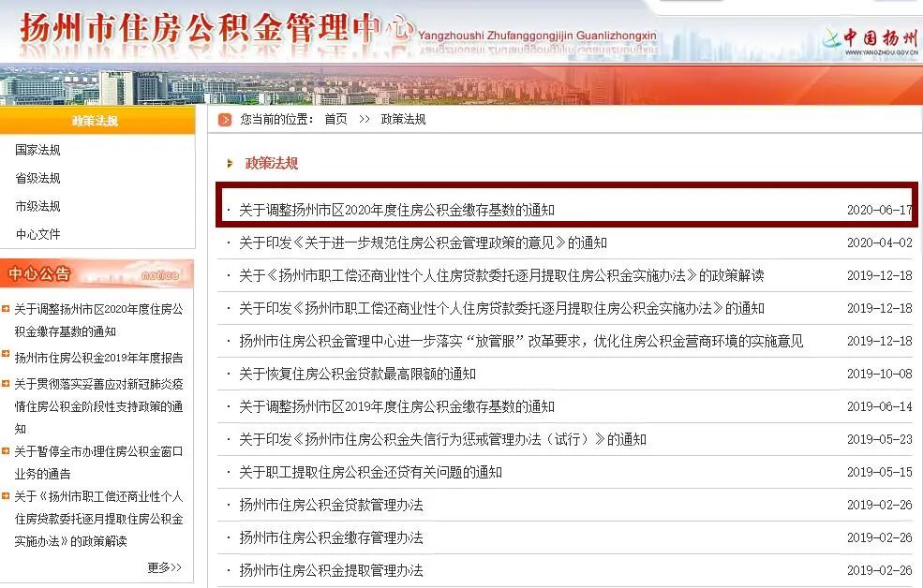The image size is (923, 588).
Task: Click 政策法规 in the breadcrumb path
Action: [403, 120]
